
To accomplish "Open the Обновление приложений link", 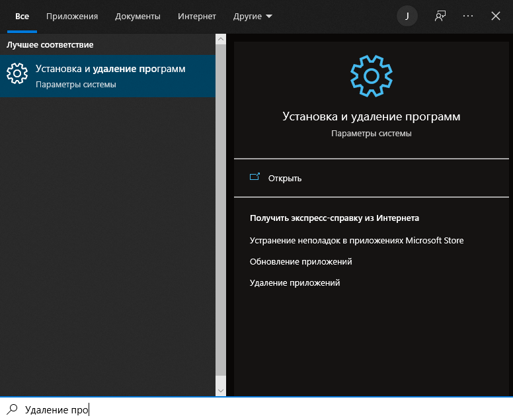I will [x=301, y=262].
